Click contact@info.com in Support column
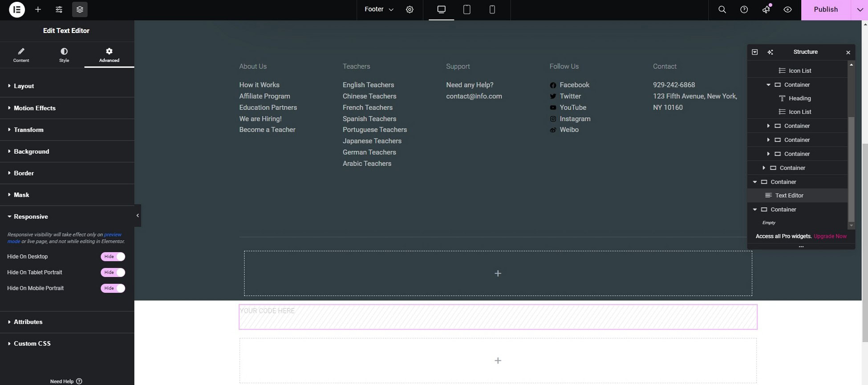This screenshot has height=385, width=868. point(474,96)
